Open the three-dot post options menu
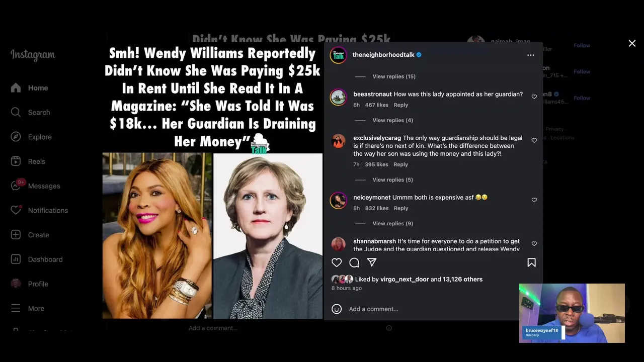Screen dimensions: 644x362 click(530, 55)
